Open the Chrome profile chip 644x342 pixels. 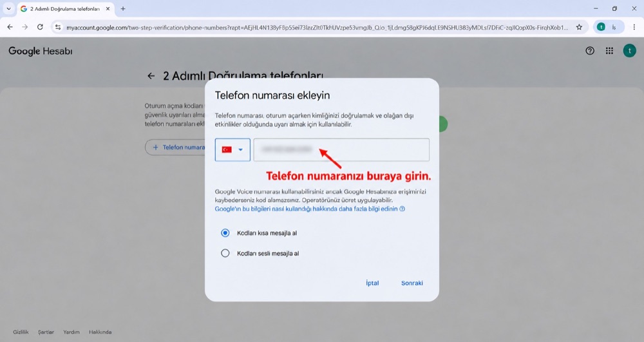pos(609,27)
